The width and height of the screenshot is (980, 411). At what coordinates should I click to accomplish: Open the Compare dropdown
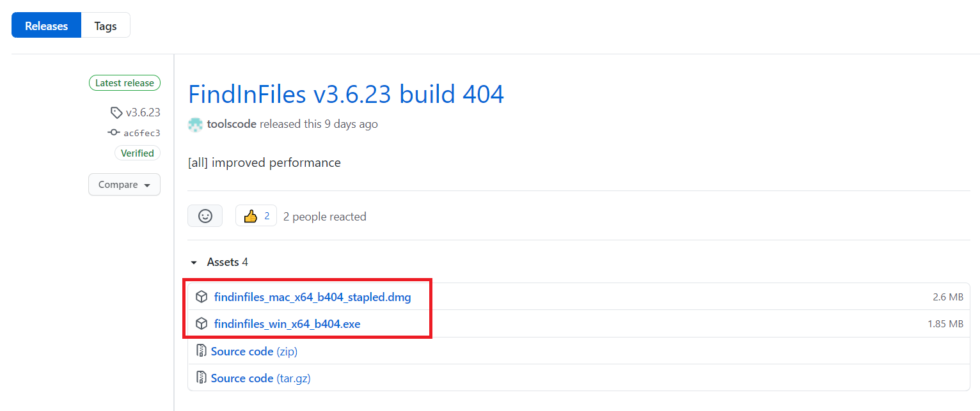coord(124,185)
